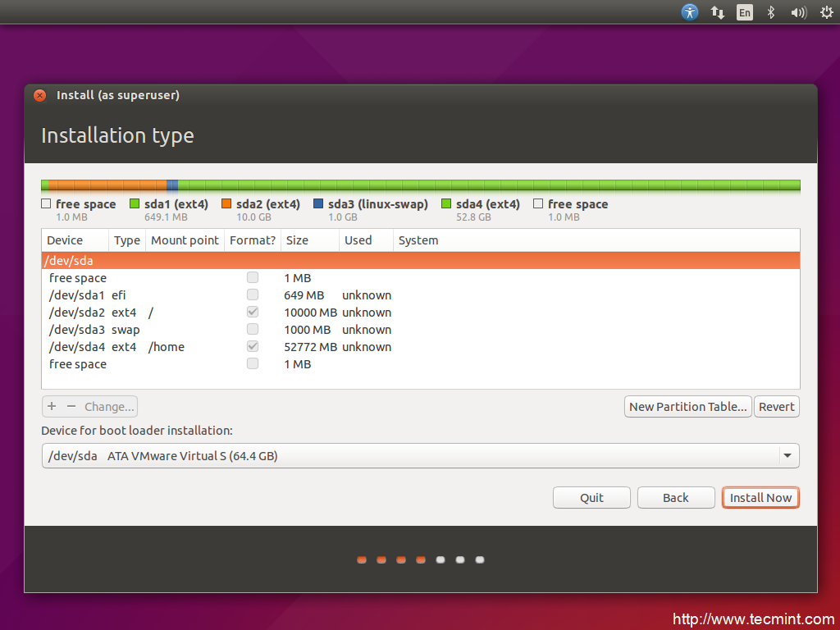Expand the boot loader device dropdown

click(787, 456)
